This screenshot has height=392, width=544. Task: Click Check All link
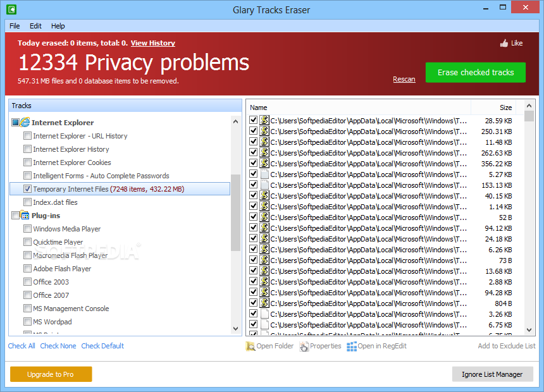(22, 346)
